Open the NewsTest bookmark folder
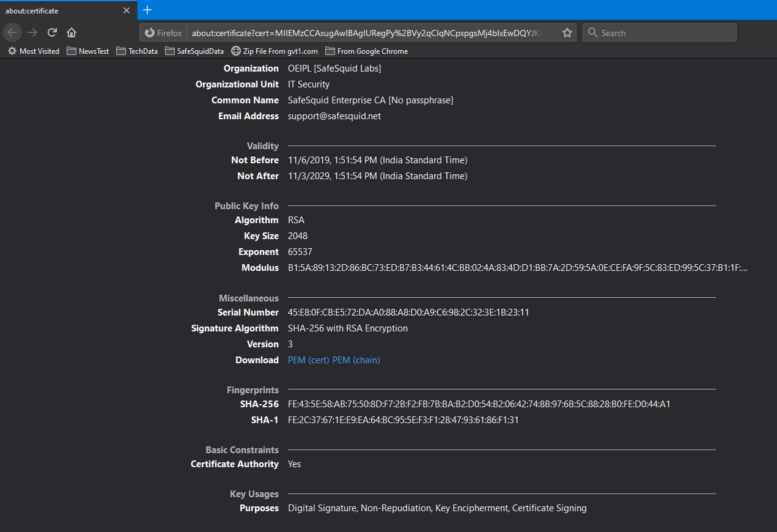Image resolution: width=777 pixels, height=532 pixels. coord(87,51)
